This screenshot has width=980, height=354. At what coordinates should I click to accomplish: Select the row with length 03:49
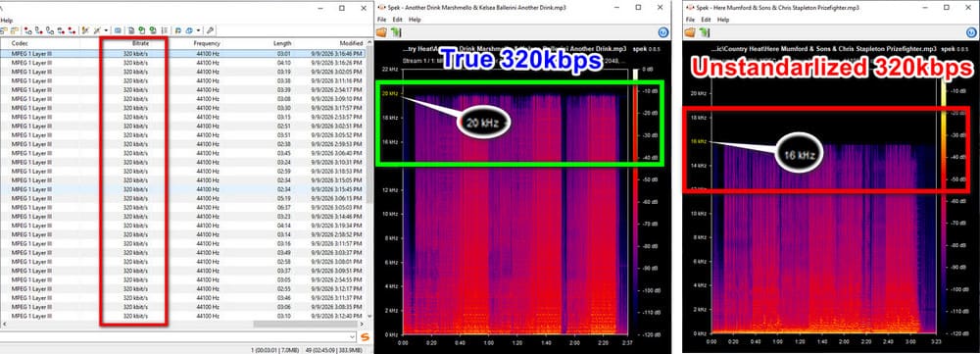(x=182, y=253)
